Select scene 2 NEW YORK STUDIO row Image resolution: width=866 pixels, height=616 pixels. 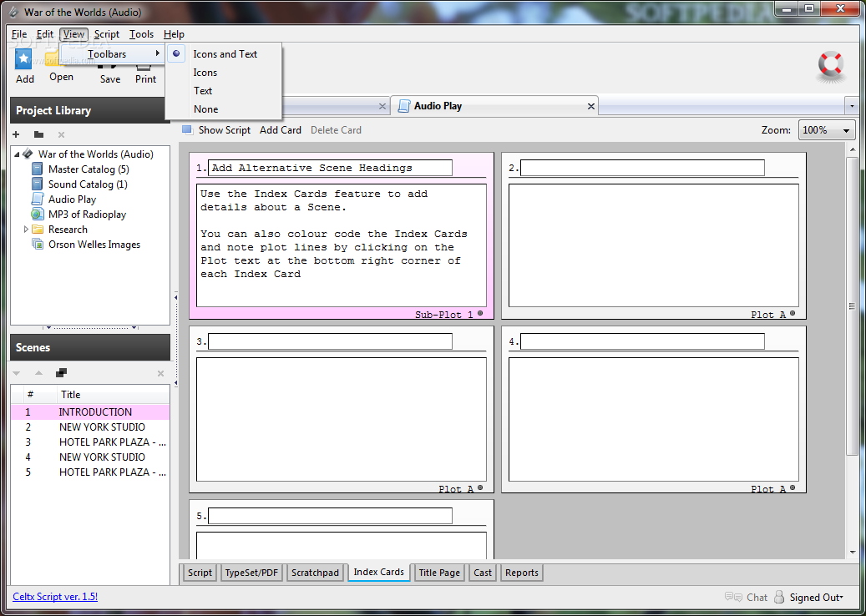[x=90, y=427]
